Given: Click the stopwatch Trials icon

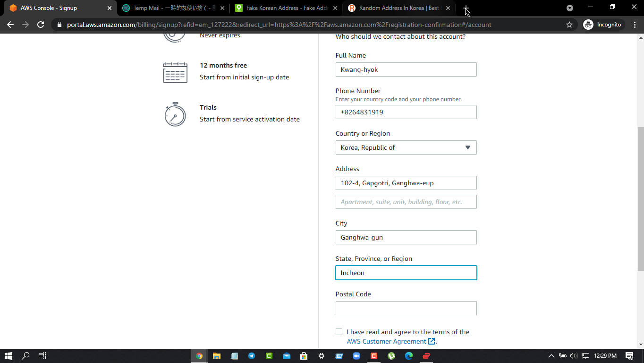Looking at the screenshot, I should coord(175,114).
